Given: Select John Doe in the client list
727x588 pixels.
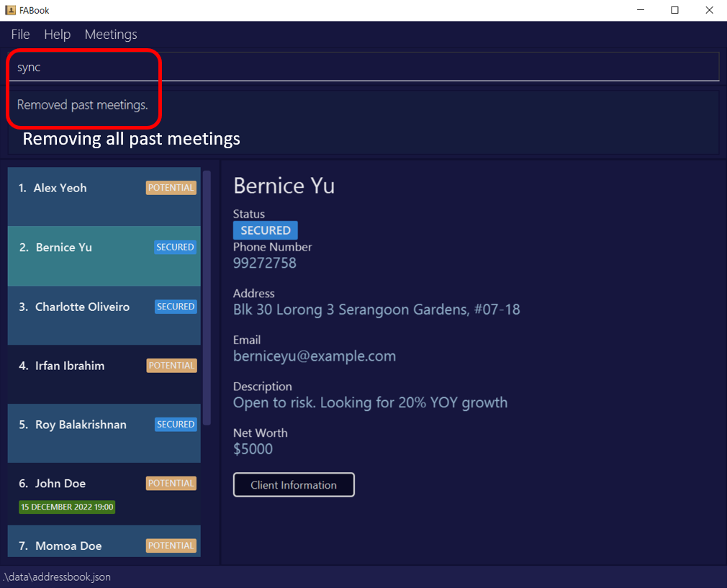Looking at the screenshot, I should [104, 494].
